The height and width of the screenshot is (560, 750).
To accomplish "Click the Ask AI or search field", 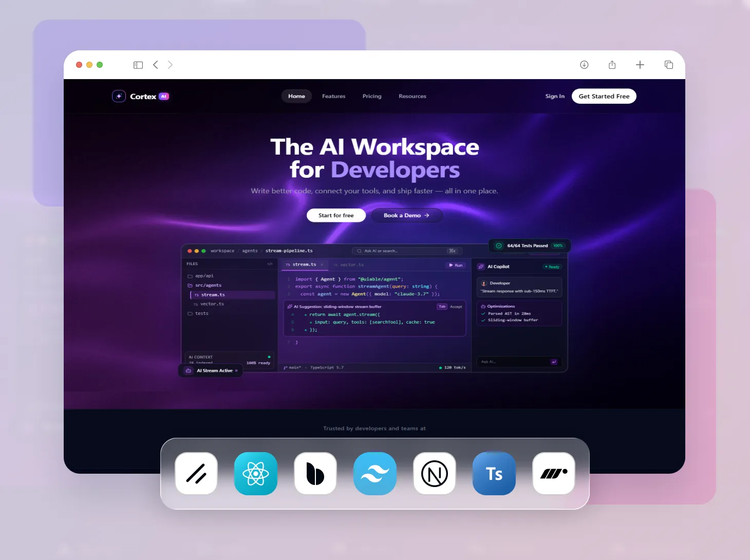I will [407, 251].
